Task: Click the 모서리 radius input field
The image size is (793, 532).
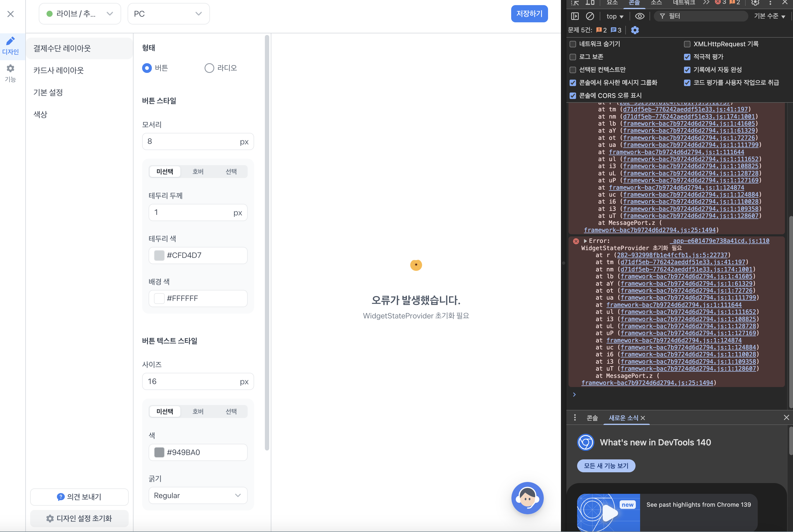Action: (x=198, y=141)
